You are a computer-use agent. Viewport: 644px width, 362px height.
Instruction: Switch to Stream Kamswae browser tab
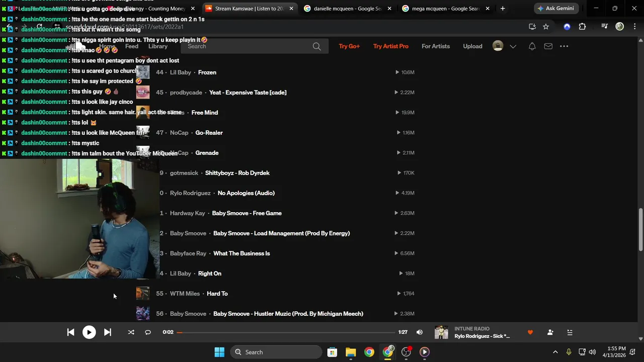tap(249, 9)
